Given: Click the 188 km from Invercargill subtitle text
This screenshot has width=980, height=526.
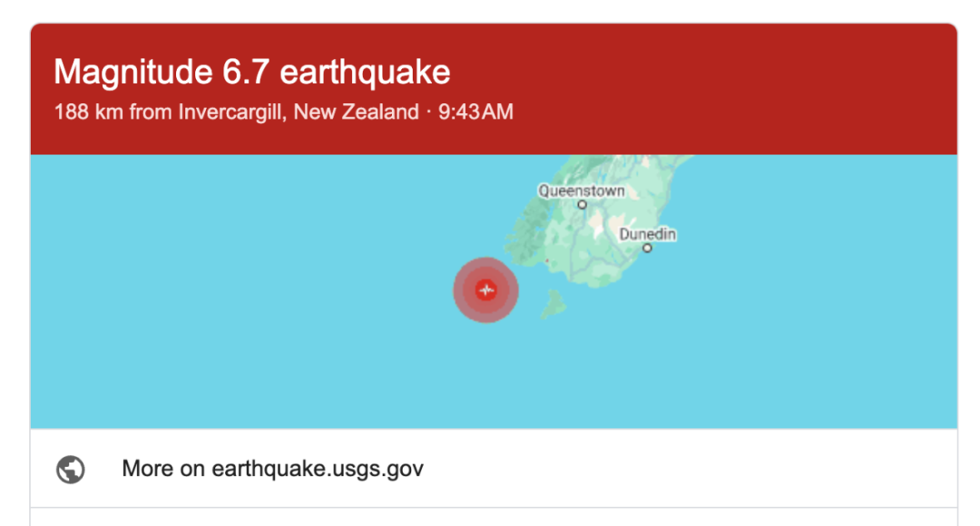Looking at the screenshot, I should (x=236, y=112).
